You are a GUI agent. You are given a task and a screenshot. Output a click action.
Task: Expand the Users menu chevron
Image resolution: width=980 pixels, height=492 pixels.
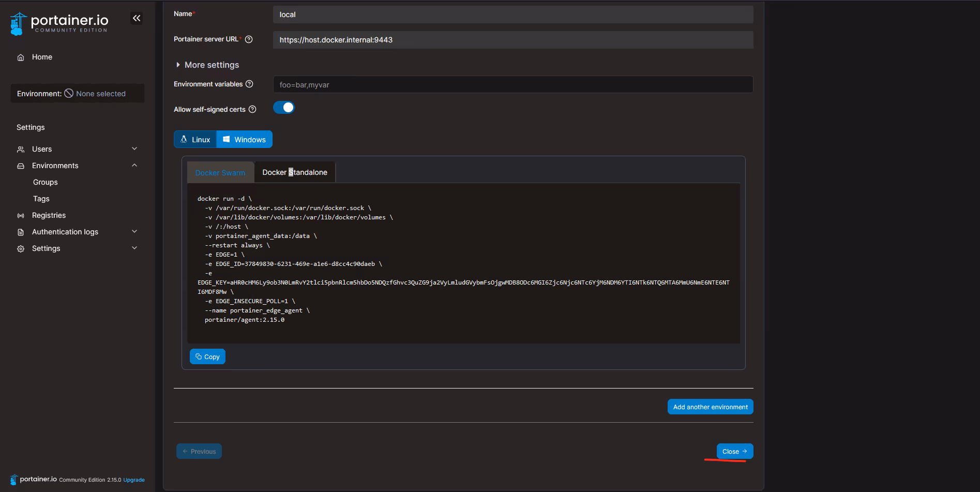[134, 149]
